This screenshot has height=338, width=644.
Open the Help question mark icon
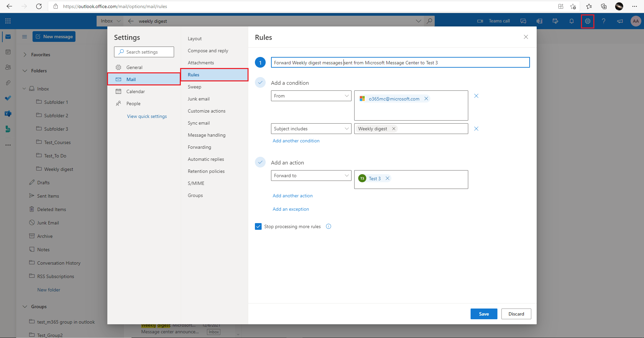point(603,21)
